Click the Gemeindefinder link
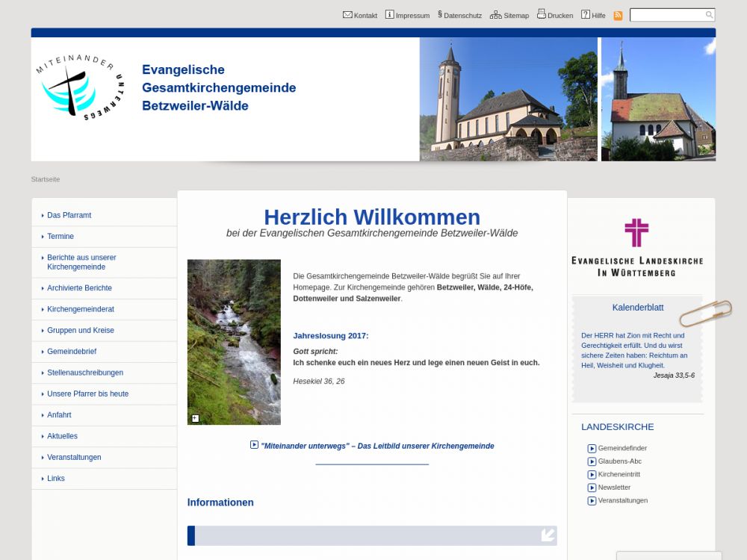Viewport: 747px width, 560px height. point(622,448)
